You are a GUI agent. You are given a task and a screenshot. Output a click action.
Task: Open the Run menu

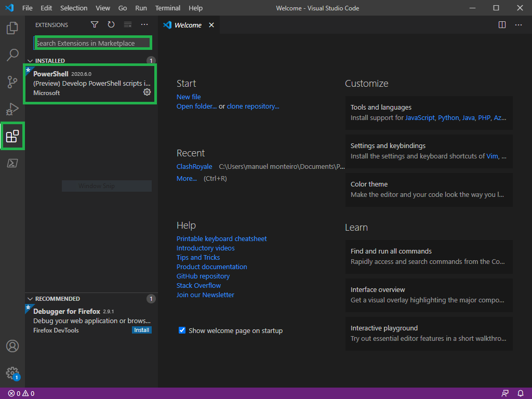pos(141,8)
